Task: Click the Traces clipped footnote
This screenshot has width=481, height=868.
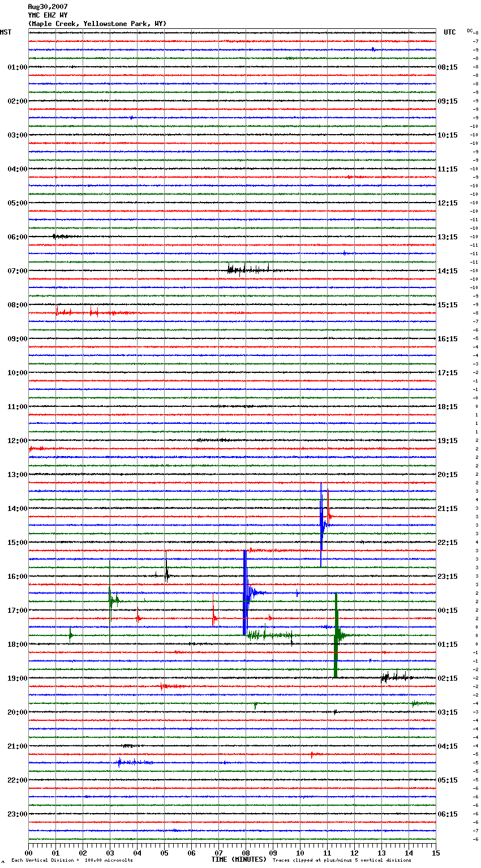Action: 342,860
